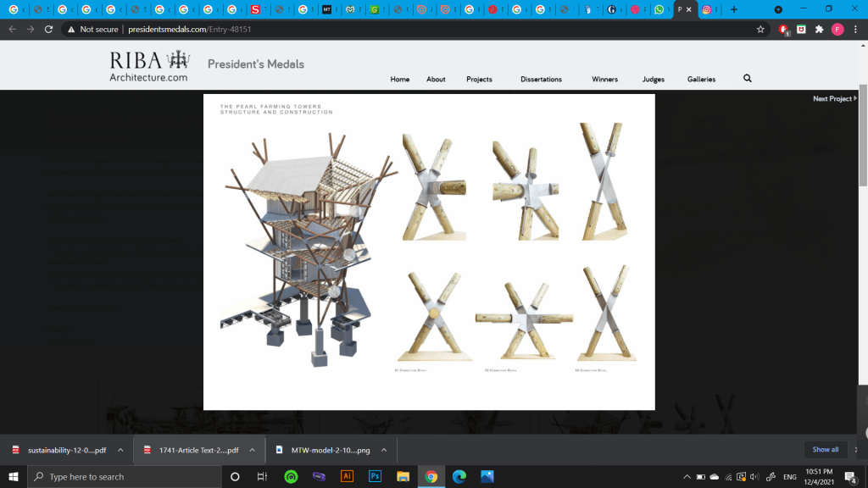The image size is (868, 488).
Task: Expand options for MTW-model PNG download
Action: coord(383,450)
